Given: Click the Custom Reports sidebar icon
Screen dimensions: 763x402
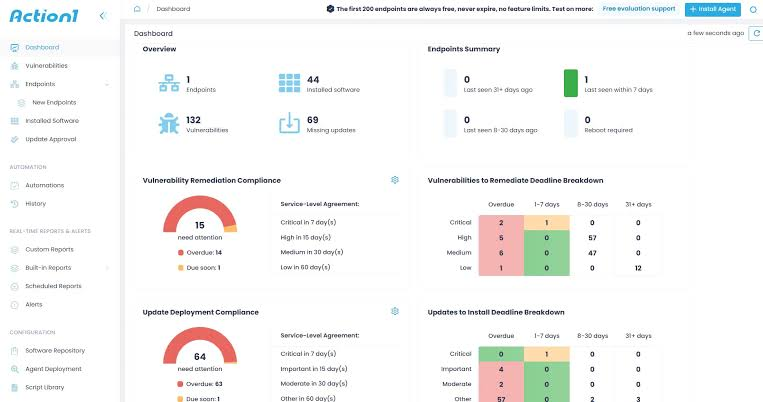Looking at the screenshot, I should (x=15, y=250).
